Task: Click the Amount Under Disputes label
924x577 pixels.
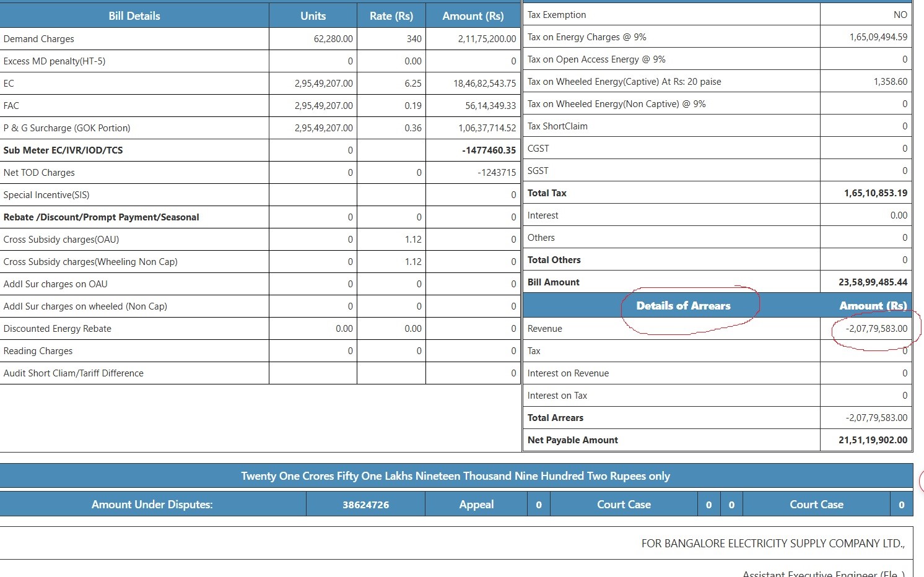Action: coord(152,505)
